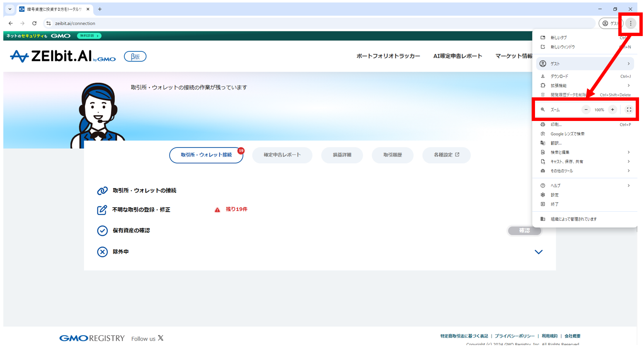Click the address bar showing zeibit.ai/connection
The image size is (644, 348).
click(x=319, y=23)
